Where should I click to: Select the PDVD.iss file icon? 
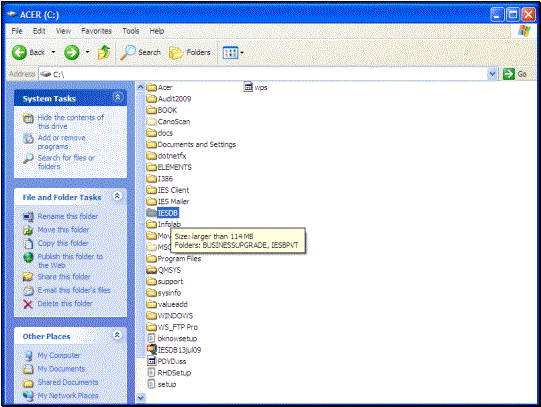click(x=151, y=361)
